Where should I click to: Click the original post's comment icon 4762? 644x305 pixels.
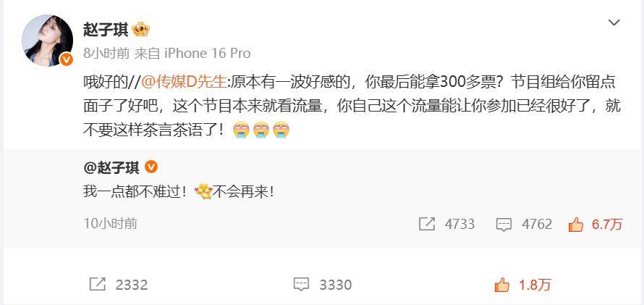(504, 224)
